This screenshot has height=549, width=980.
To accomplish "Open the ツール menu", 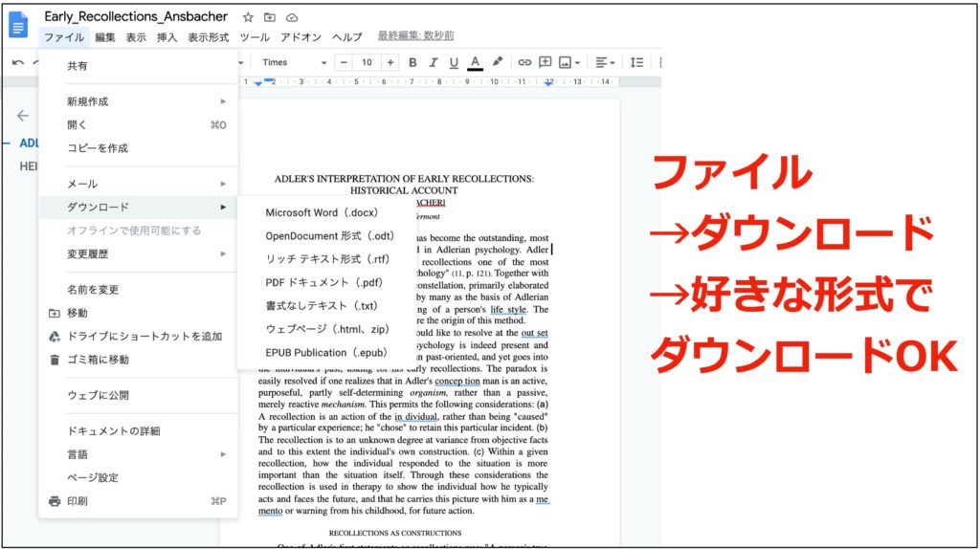I will (x=255, y=37).
